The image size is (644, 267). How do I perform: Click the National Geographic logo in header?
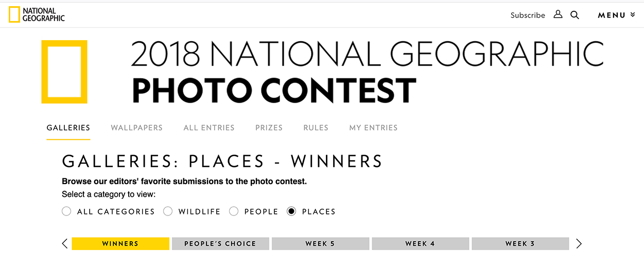[37, 14]
